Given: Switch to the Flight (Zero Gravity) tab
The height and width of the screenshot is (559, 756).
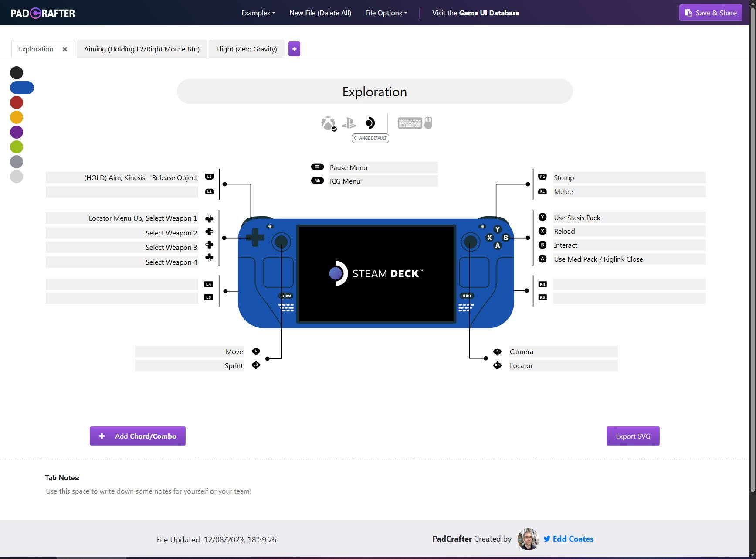Looking at the screenshot, I should (247, 49).
